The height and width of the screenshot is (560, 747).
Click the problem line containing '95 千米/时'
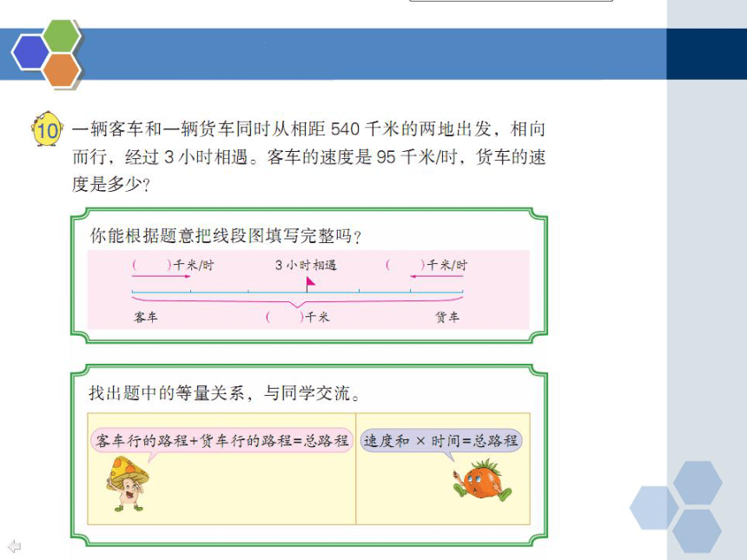tap(308, 156)
